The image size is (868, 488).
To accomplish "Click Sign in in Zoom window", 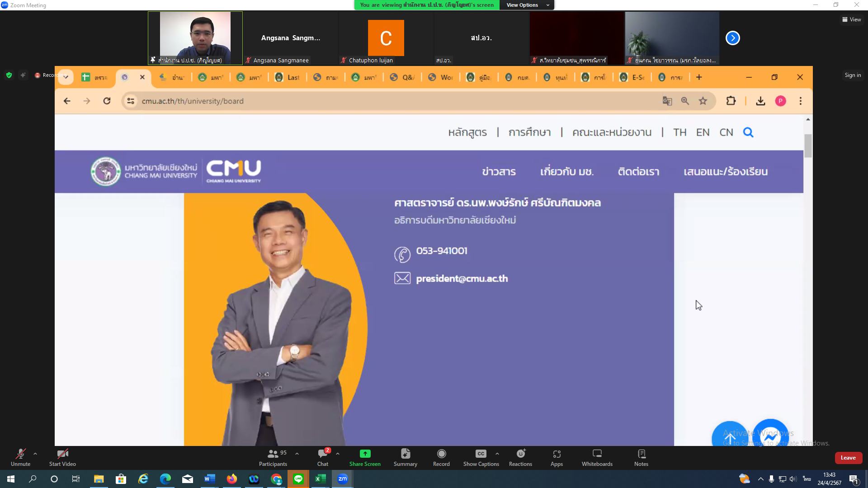I will 853,75.
